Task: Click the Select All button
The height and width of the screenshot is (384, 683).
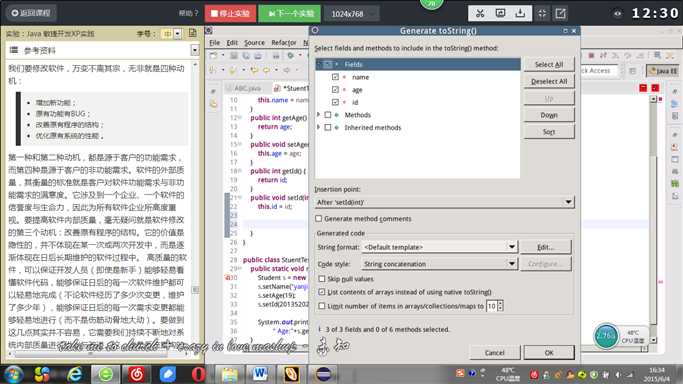Action: (x=549, y=64)
